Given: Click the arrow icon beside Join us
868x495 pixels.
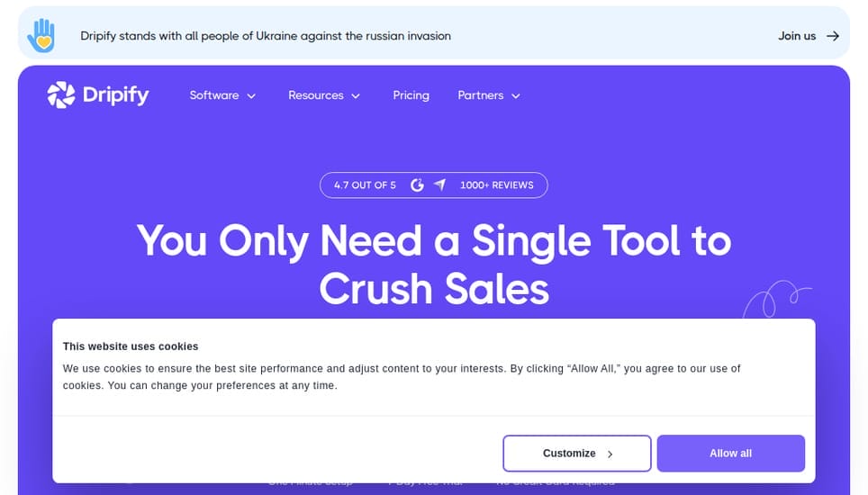Looking at the screenshot, I should [x=833, y=36].
